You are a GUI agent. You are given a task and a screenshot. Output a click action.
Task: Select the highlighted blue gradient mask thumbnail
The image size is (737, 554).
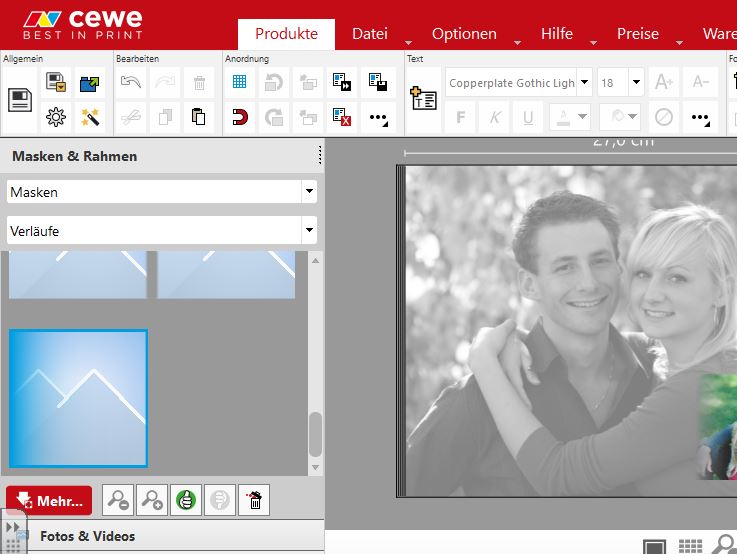click(78, 398)
